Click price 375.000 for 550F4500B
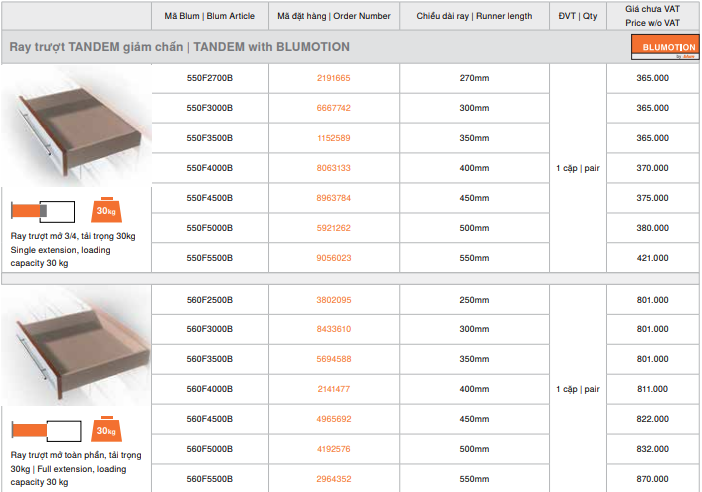Image resolution: width=702 pixels, height=492 pixels. (x=652, y=198)
